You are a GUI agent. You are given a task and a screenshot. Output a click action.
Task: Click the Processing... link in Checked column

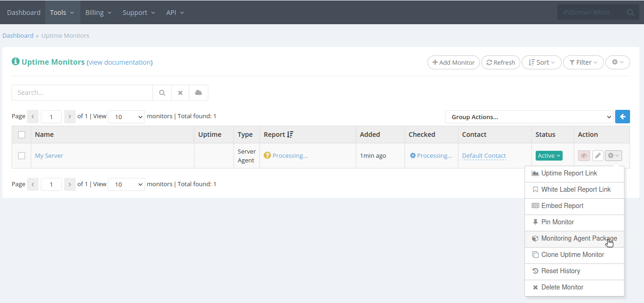tap(434, 155)
